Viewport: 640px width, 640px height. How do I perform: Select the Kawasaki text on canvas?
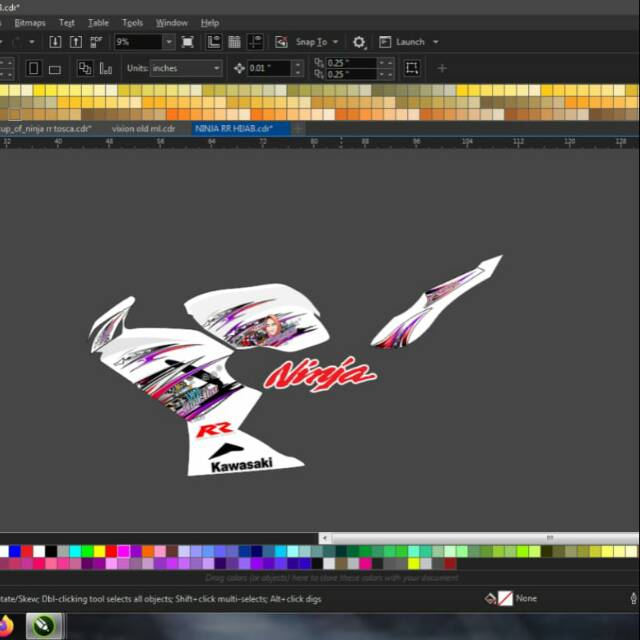(x=242, y=465)
